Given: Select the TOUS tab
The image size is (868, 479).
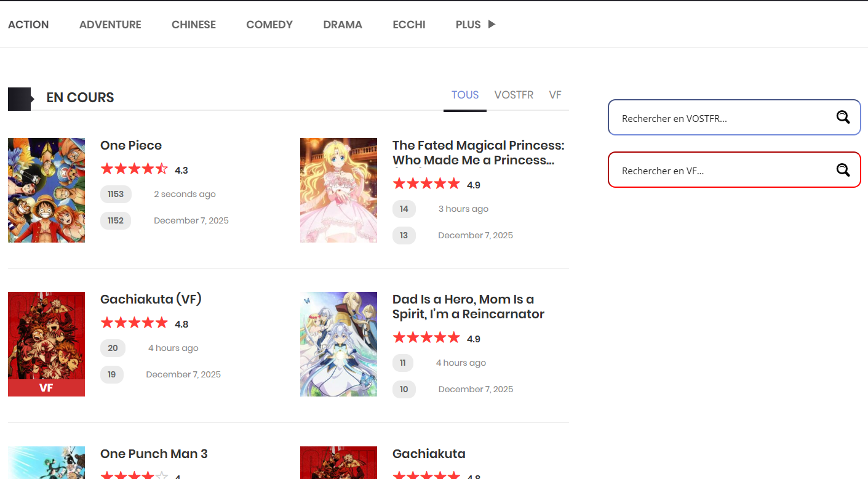Looking at the screenshot, I should (x=464, y=95).
